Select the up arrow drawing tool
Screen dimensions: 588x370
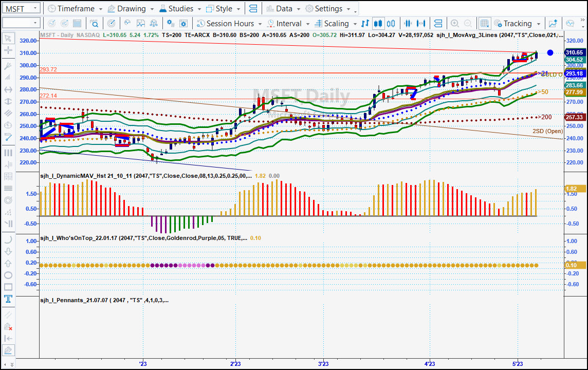click(x=8, y=264)
